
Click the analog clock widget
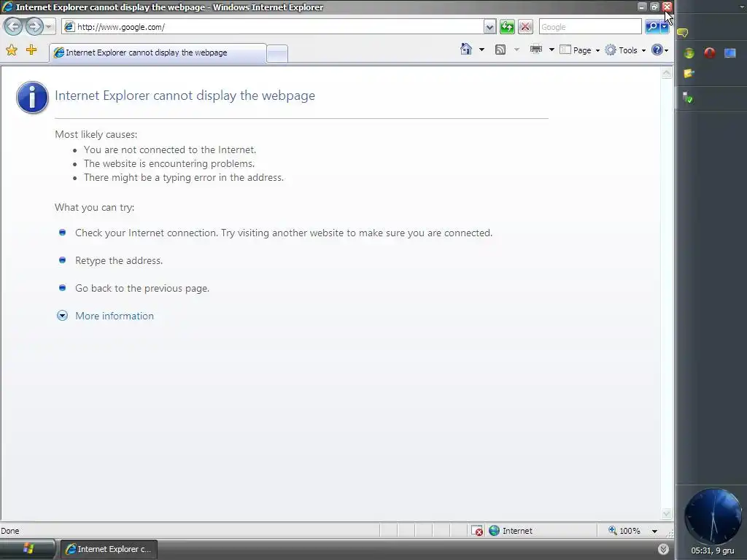713,516
